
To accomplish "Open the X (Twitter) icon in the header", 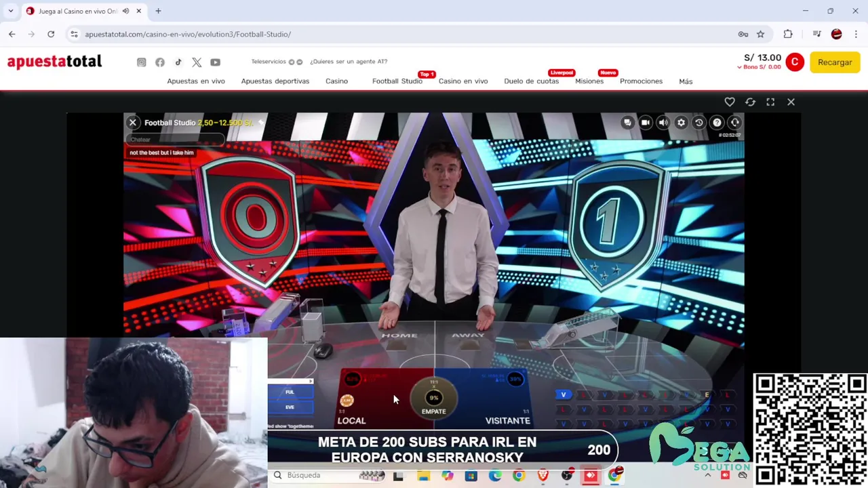I will click(197, 62).
